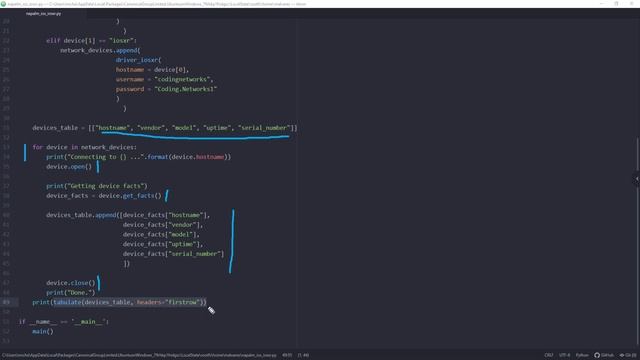
Task: Click device_facts["model"] in the append block
Action: coord(161,234)
